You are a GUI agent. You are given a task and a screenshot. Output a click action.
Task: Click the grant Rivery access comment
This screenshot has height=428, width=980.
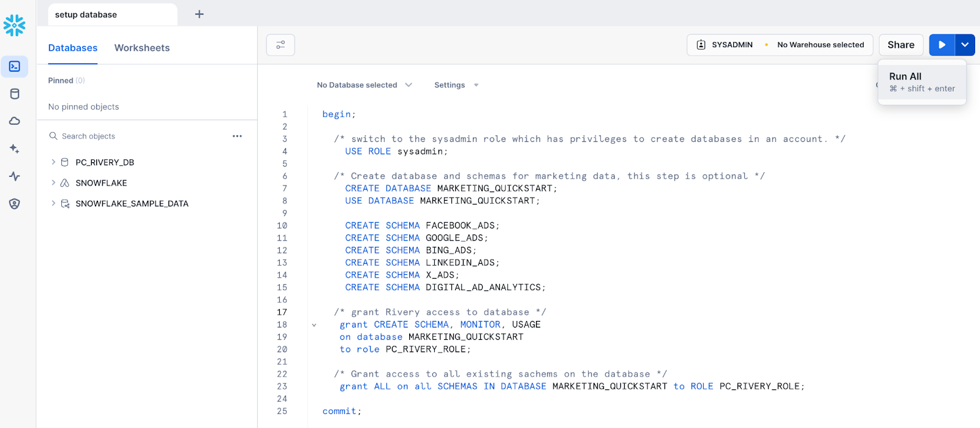point(440,312)
